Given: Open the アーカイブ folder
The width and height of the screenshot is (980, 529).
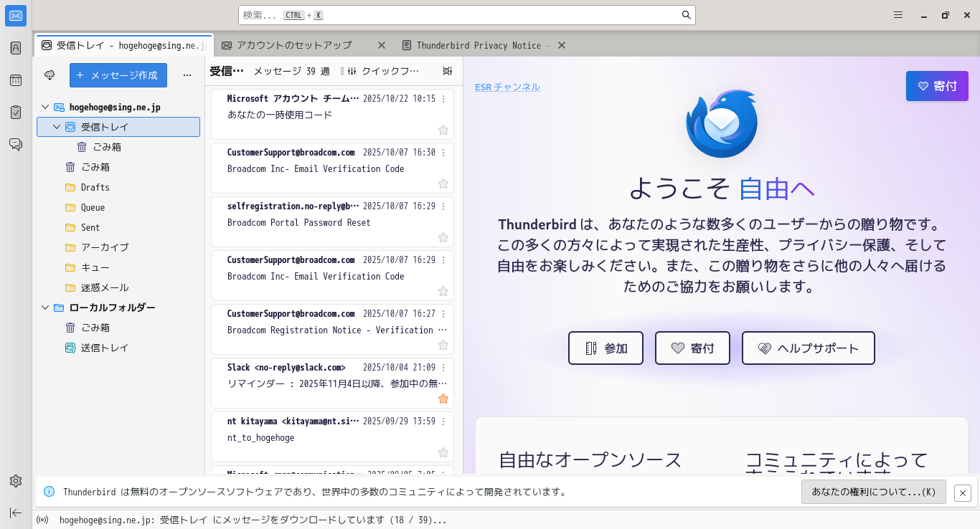Looking at the screenshot, I should pos(118,247).
